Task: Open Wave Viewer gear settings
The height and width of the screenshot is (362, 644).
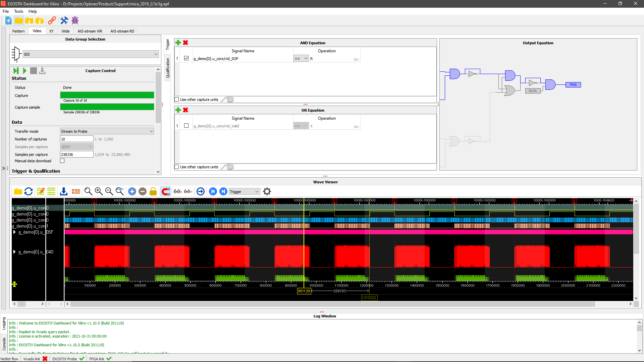Action: 267,191
